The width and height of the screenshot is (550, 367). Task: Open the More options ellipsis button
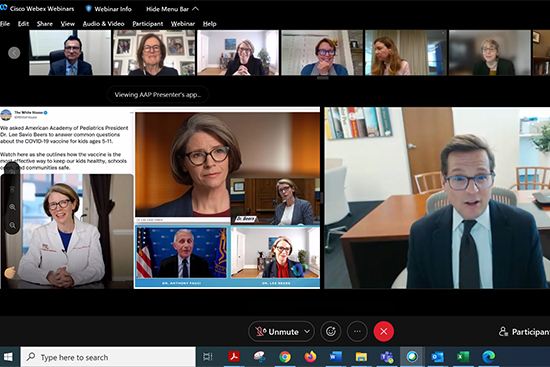357,331
